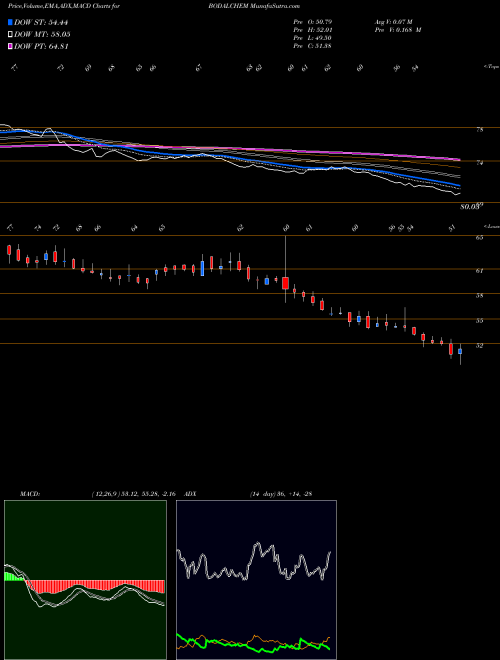Click the 65 candlestick axis label
The height and width of the screenshot is (660, 500).
click(x=479, y=237)
